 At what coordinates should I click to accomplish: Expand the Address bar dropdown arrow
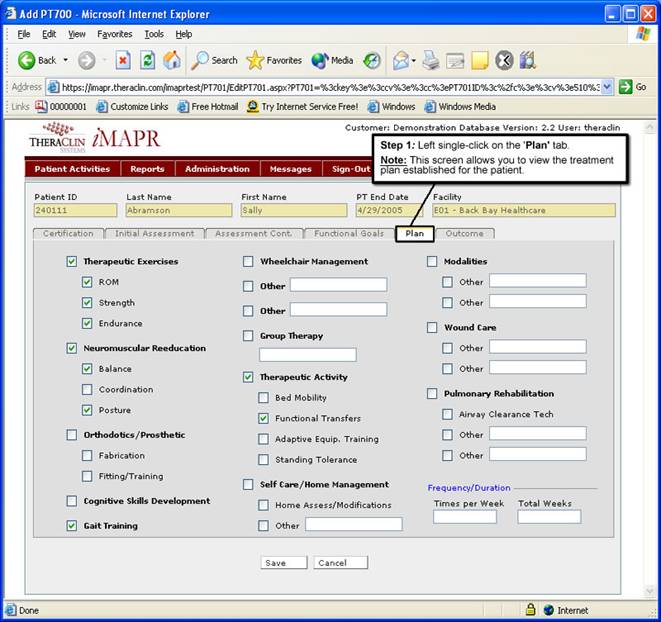[x=606, y=87]
